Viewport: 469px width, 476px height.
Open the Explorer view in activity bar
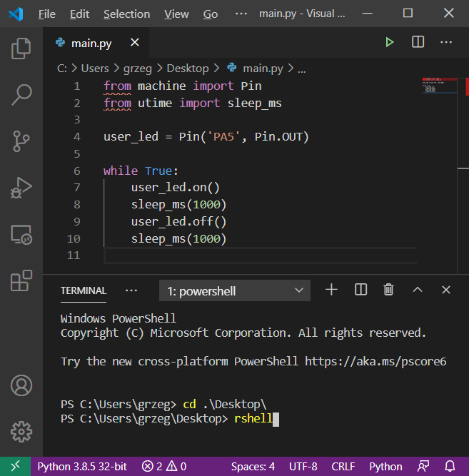[21, 49]
